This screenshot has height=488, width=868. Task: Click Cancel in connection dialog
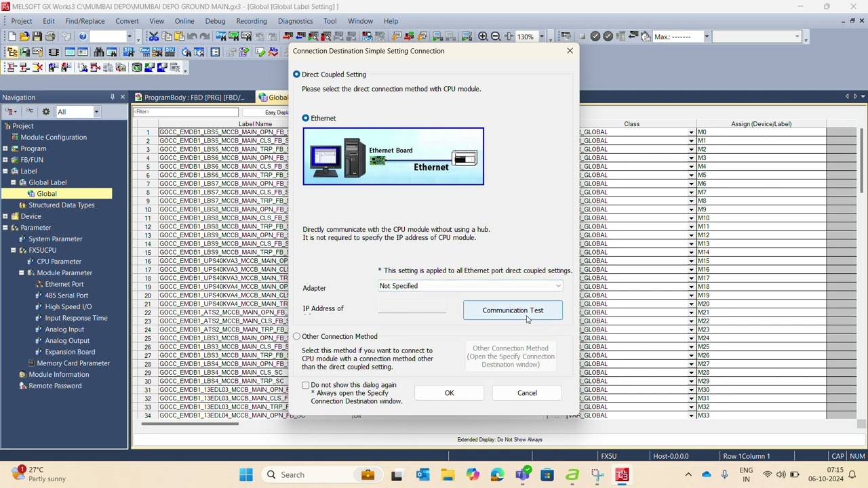pos(527,393)
